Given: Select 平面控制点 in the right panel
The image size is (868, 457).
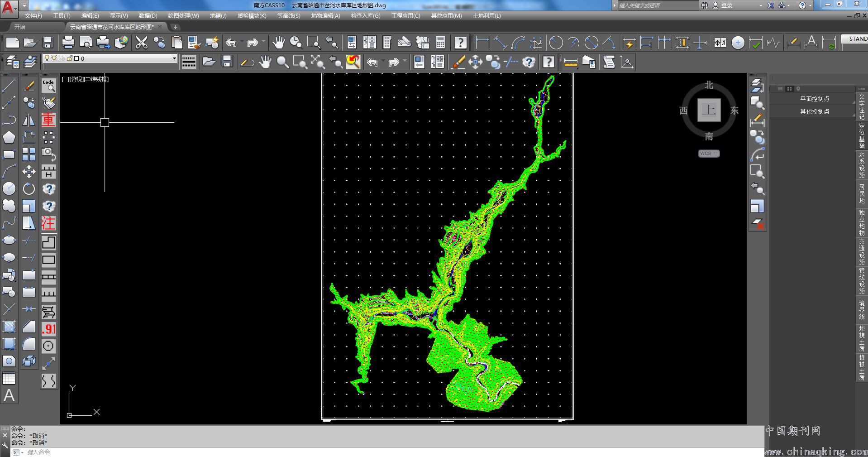Looking at the screenshot, I should [x=814, y=99].
